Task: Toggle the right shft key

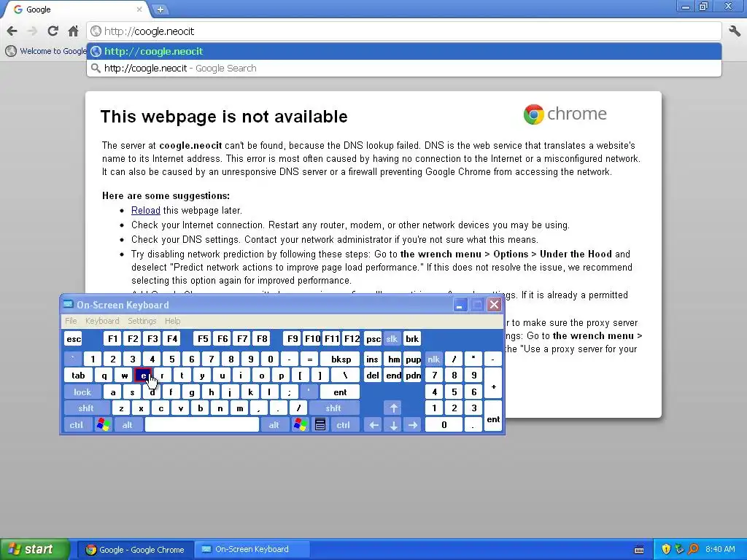Action: click(333, 408)
